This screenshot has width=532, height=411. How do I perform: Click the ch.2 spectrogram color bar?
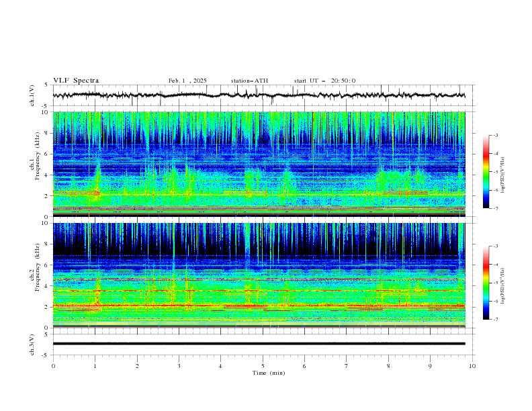pyautogui.click(x=486, y=283)
